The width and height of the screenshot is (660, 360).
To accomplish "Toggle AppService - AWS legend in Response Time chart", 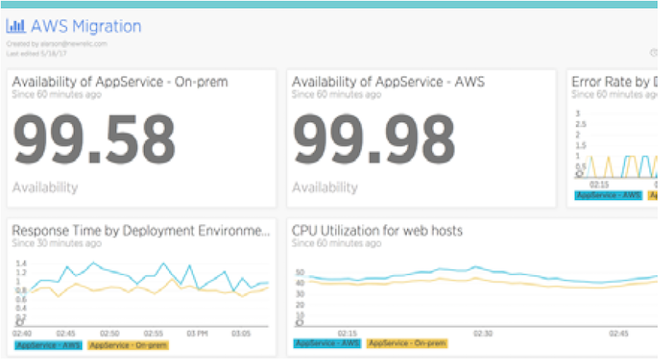I will [x=48, y=345].
